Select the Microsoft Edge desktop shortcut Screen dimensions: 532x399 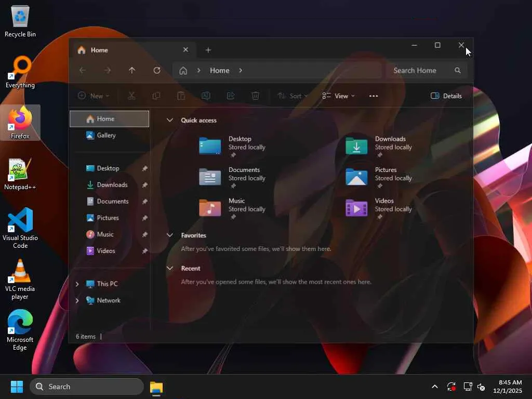click(x=20, y=330)
